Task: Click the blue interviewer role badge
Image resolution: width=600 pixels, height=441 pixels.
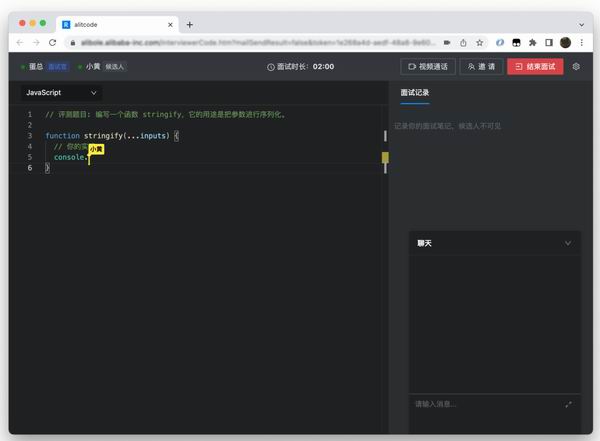Action: (57, 67)
